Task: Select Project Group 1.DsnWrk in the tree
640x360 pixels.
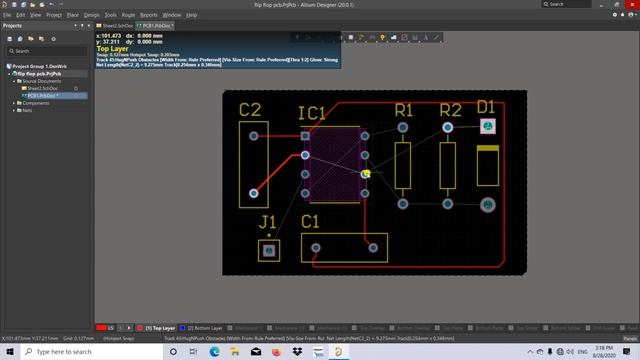Action: (40, 66)
